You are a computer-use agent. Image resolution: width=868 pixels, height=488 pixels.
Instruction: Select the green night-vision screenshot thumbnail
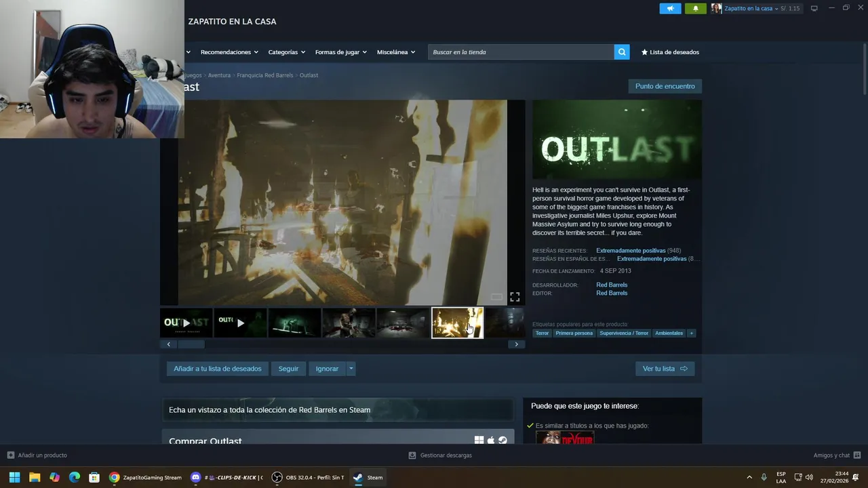(x=294, y=323)
